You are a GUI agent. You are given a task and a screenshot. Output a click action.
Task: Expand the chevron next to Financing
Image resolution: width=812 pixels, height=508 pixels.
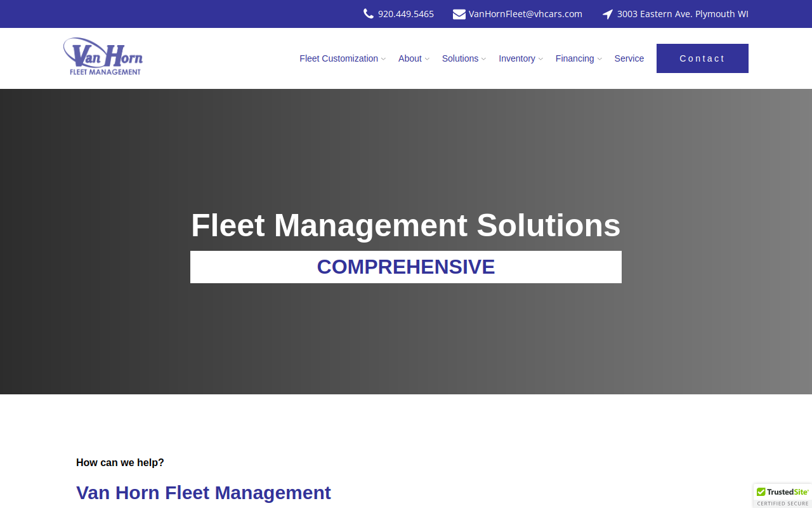click(x=599, y=59)
